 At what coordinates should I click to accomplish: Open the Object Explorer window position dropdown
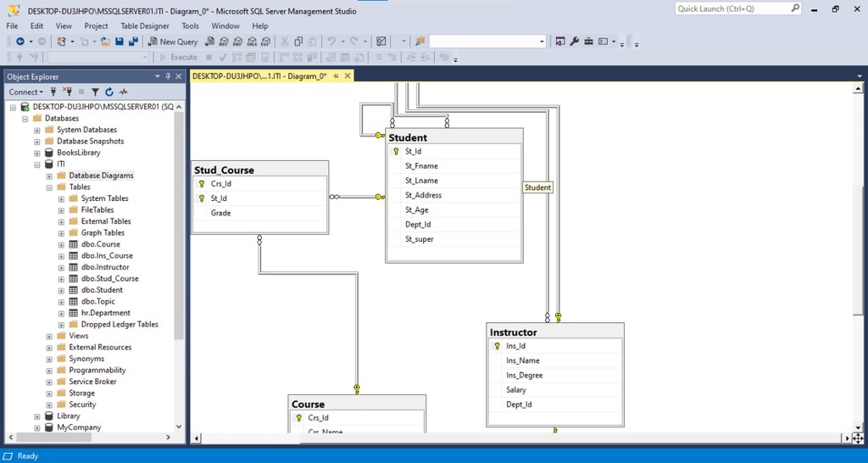tap(158, 76)
